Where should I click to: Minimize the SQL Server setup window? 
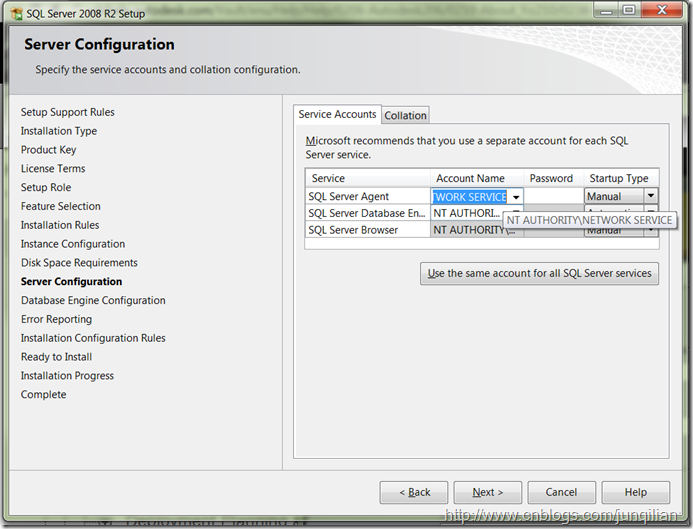click(x=606, y=11)
